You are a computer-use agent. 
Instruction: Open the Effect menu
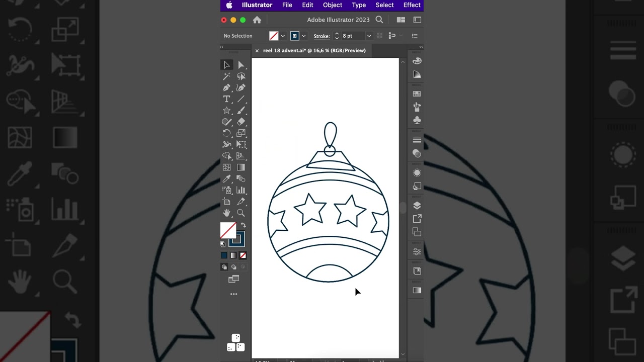[x=412, y=5]
